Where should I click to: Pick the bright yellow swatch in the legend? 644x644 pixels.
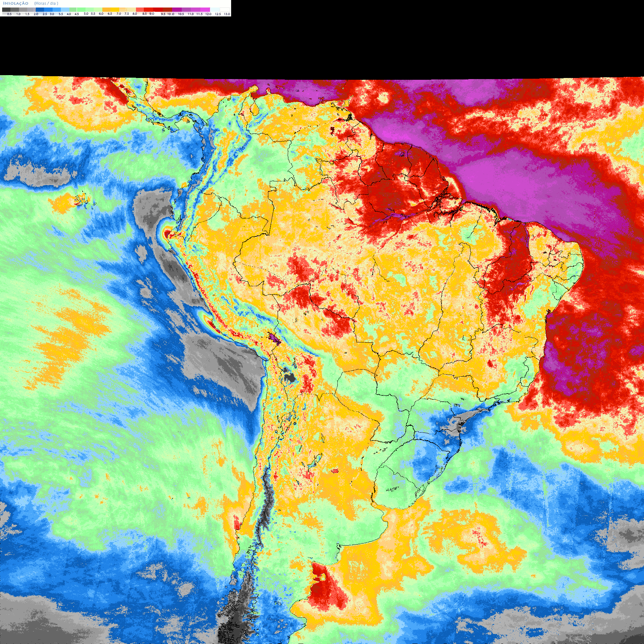pos(115,10)
